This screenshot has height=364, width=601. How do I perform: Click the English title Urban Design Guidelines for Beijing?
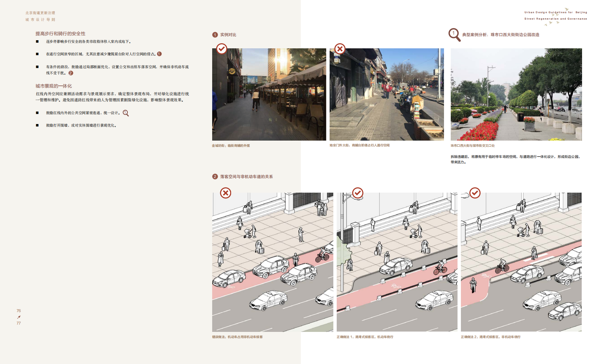pos(555,13)
